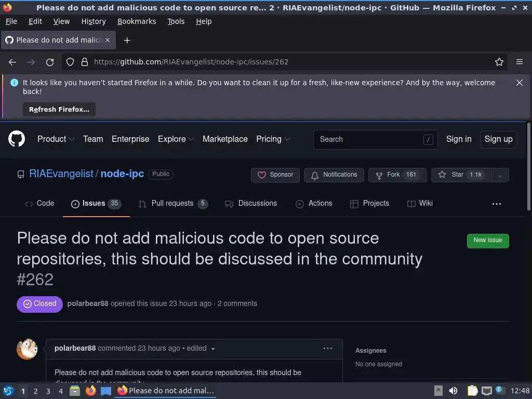Go back with the browser back arrow
The image size is (532, 399).
coord(12,62)
